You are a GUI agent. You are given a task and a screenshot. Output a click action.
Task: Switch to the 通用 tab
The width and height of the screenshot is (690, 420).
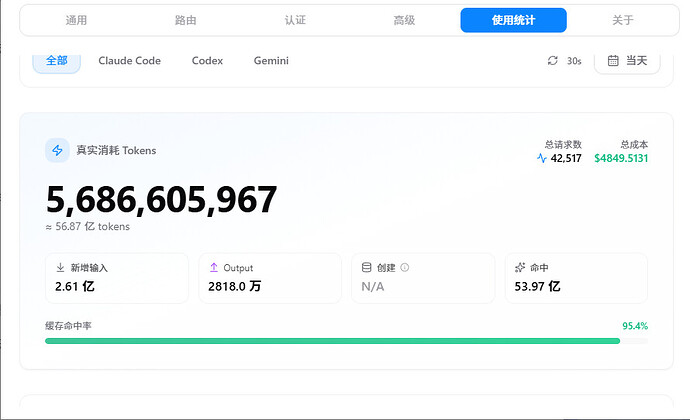76,20
